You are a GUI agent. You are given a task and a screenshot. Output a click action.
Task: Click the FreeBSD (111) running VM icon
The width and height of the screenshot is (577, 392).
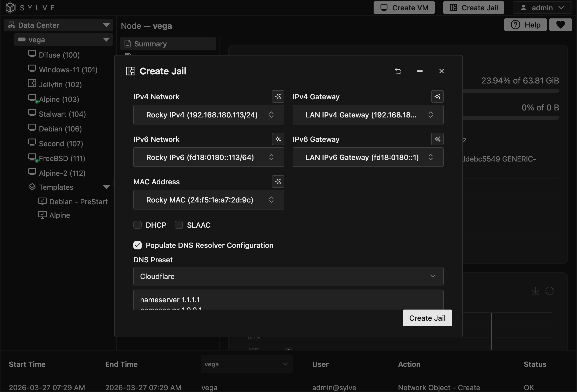[33, 158]
